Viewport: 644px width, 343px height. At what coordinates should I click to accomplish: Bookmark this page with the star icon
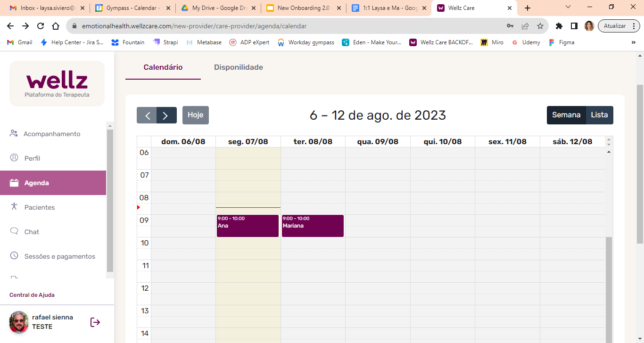click(x=540, y=26)
